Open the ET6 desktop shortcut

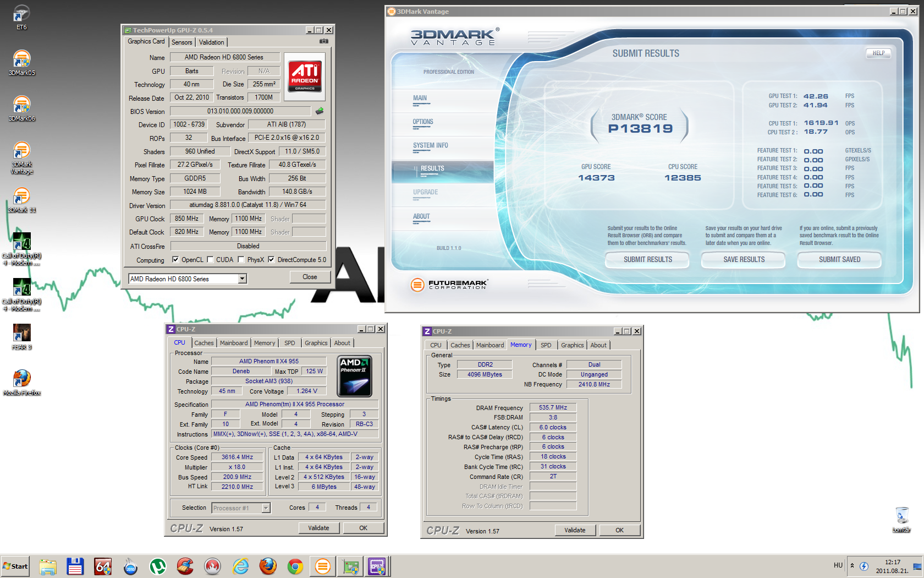coord(21,17)
